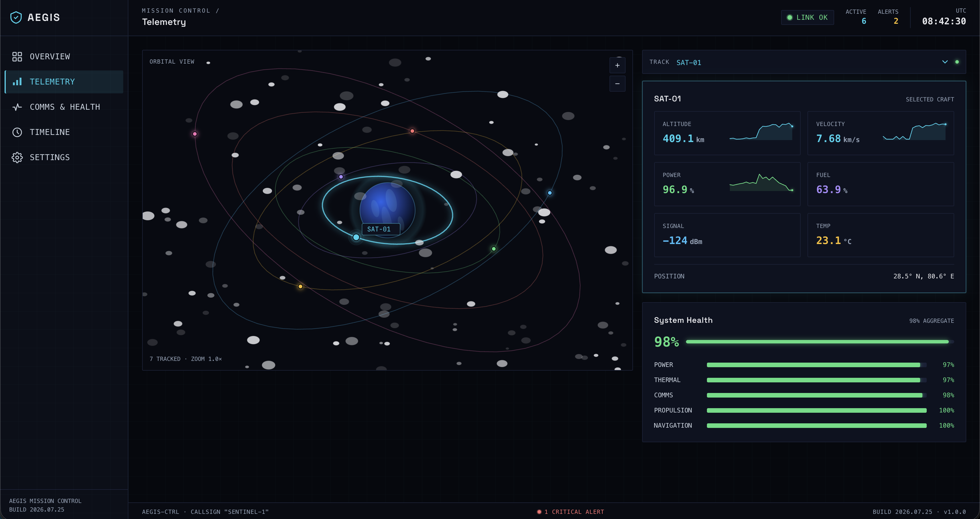Screen dimensions: 980x519
Task: Click the Temp 23.1 °C card
Action: coord(880,235)
